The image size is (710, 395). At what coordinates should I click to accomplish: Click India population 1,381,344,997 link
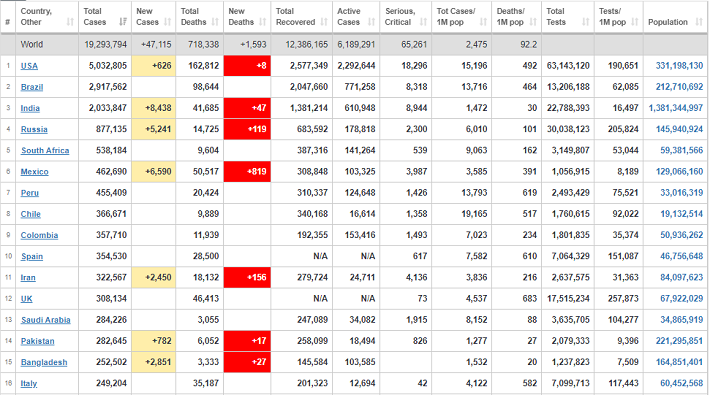pyautogui.click(x=676, y=108)
